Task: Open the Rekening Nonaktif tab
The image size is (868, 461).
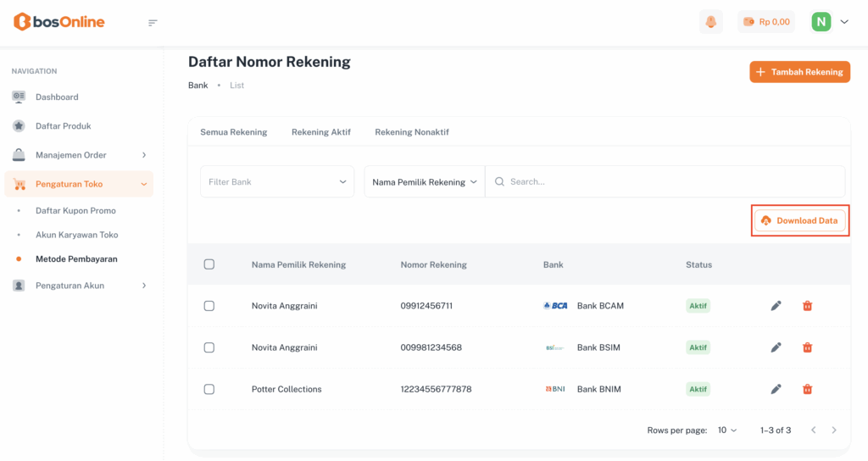Action: click(412, 132)
